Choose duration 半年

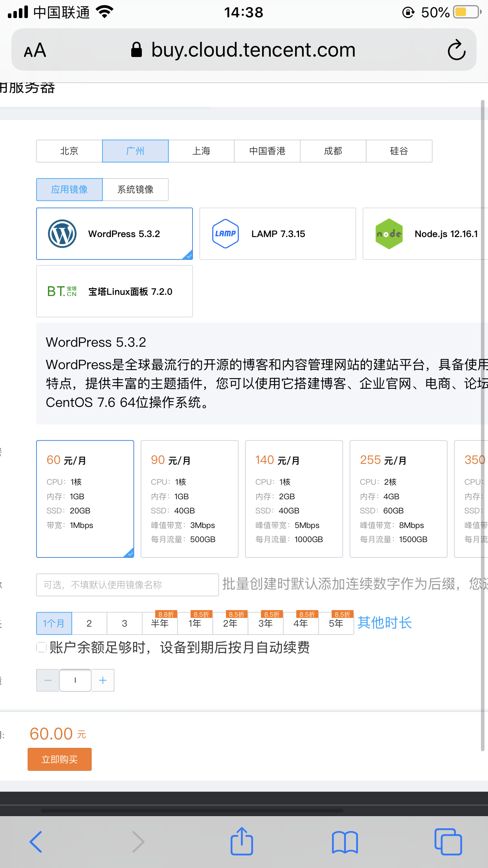160,623
